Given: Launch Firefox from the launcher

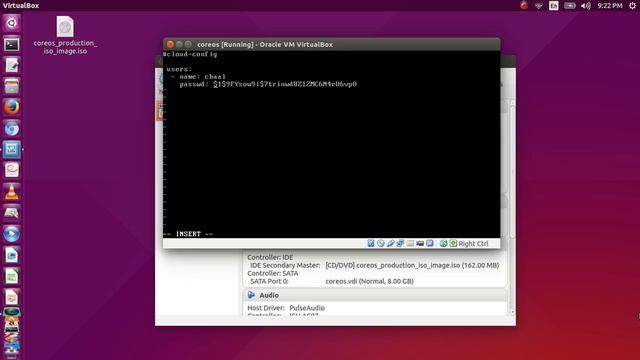Looking at the screenshot, I should pos(11,108).
